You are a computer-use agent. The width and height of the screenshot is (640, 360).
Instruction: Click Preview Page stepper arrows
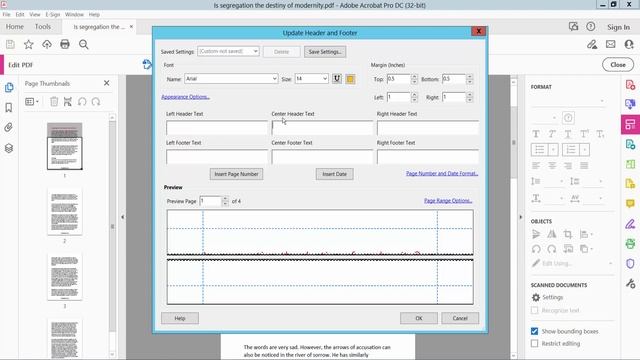(225, 201)
